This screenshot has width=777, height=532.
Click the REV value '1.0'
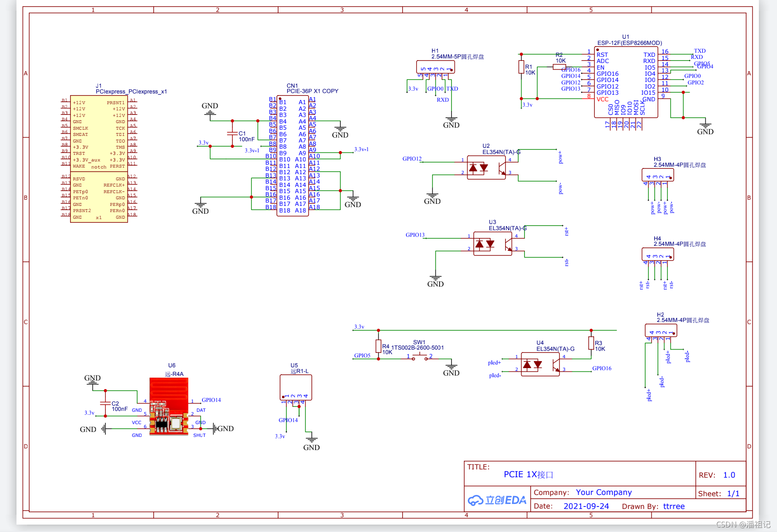(x=729, y=475)
